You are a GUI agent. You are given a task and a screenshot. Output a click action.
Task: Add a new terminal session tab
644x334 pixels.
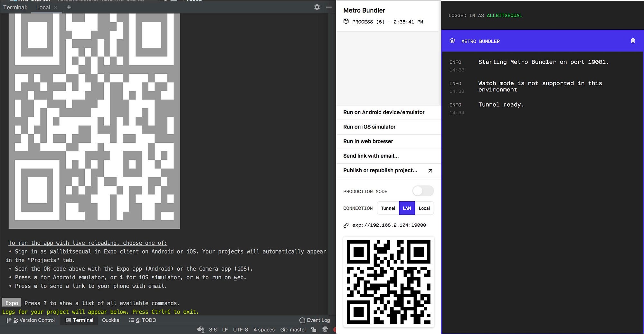pos(69,7)
